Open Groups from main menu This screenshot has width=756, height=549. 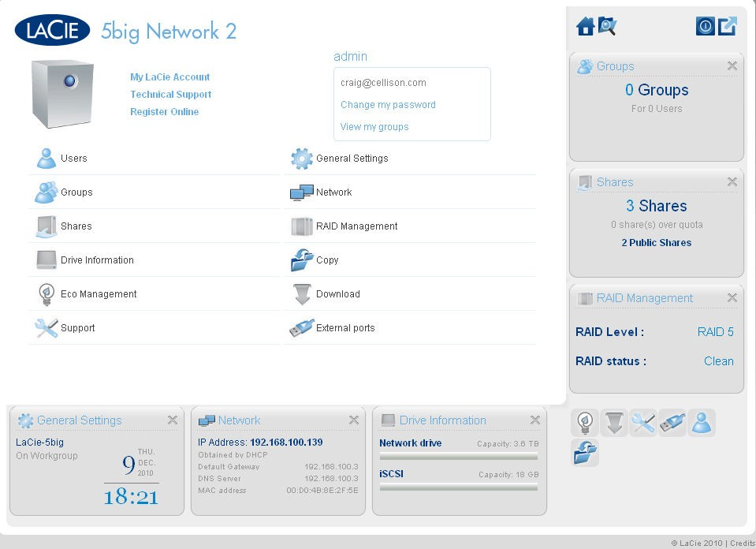[76, 192]
